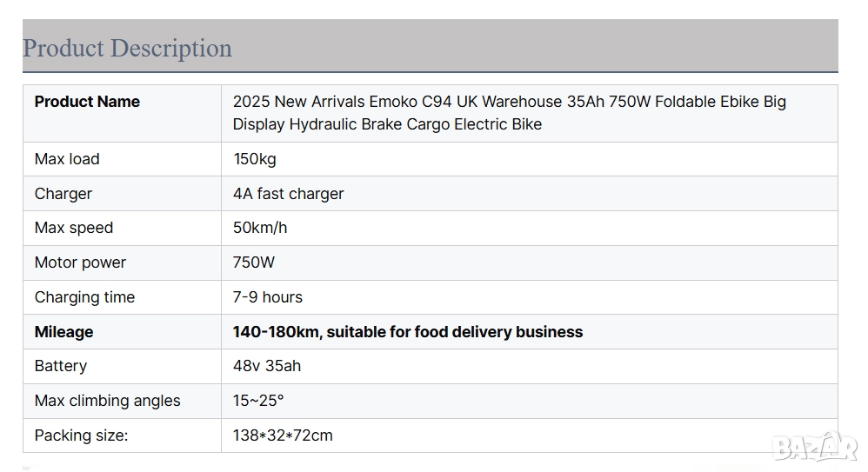
Task: Select the Product Name label cell
Action: pos(87,102)
